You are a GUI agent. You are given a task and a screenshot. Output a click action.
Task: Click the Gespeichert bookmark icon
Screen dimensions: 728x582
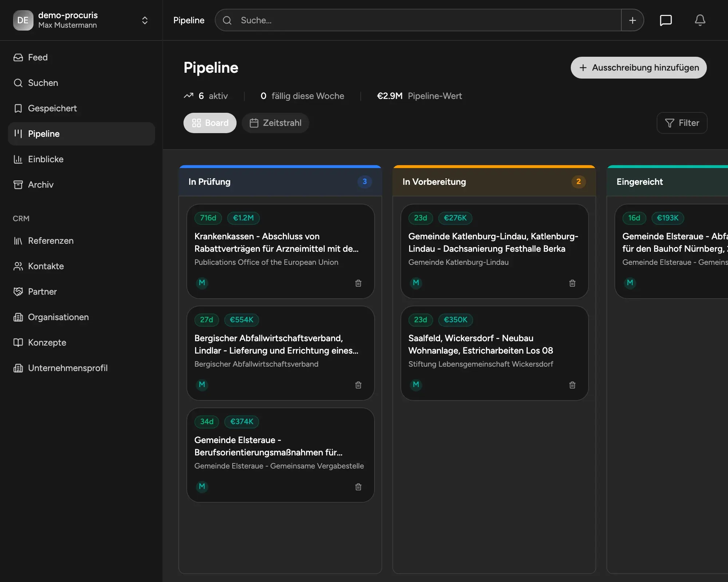tap(18, 108)
